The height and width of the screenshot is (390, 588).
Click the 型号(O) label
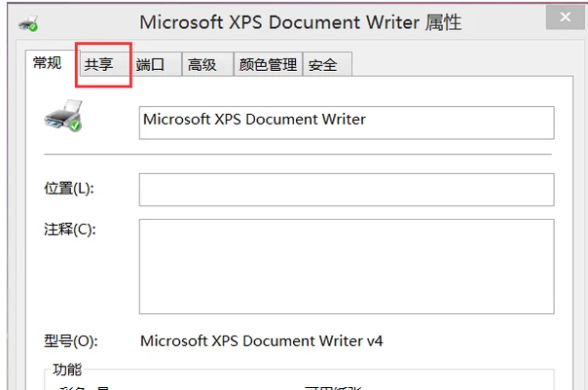tap(69, 341)
